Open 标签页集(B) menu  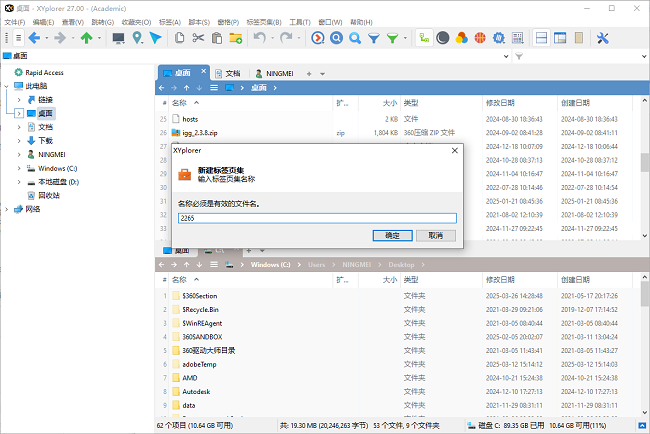[x=264, y=22]
